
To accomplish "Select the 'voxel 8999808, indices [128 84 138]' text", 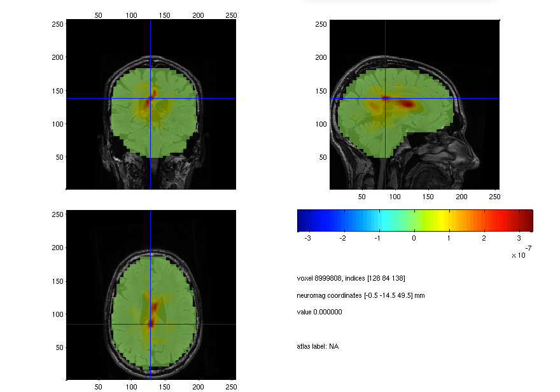I will coord(351,279).
